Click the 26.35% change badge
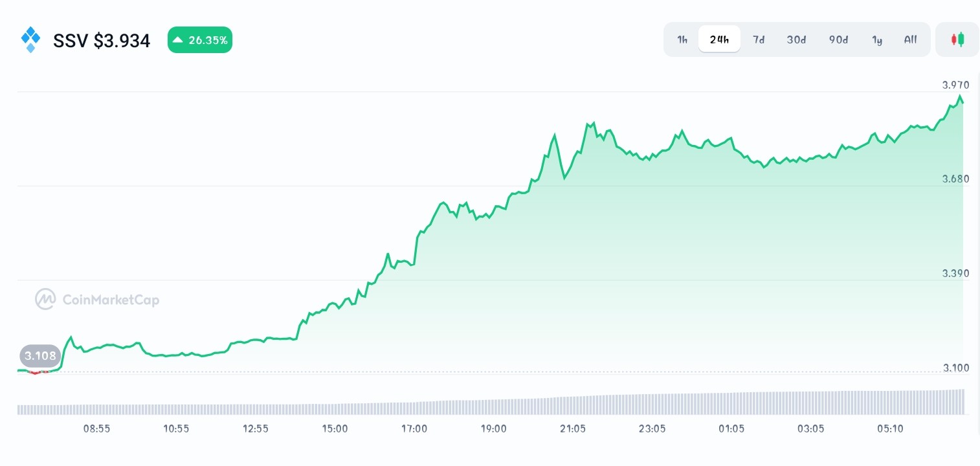This screenshot has height=466, width=980. coord(200,39)
